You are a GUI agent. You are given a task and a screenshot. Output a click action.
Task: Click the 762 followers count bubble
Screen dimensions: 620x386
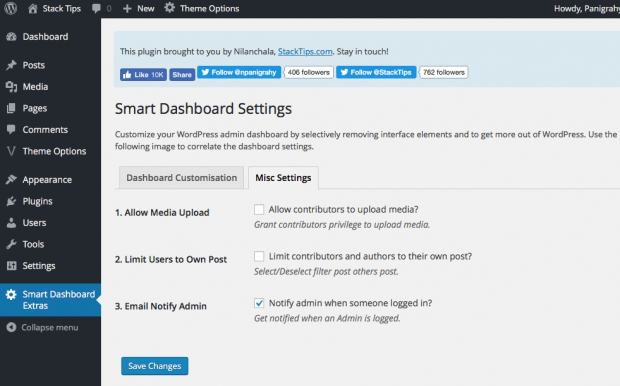(x=444, y=72)
